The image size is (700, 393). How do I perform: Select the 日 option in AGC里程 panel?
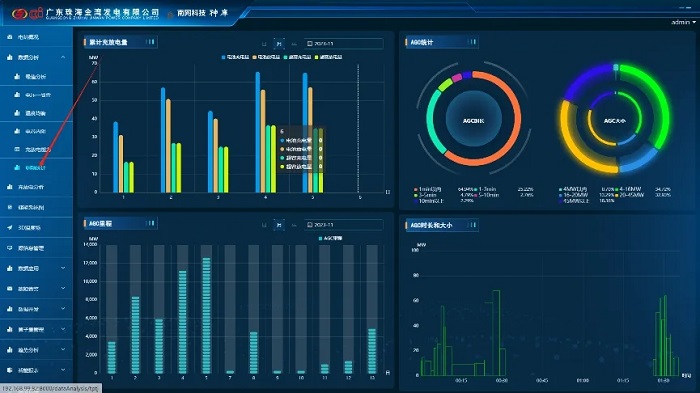pos(264,225)
